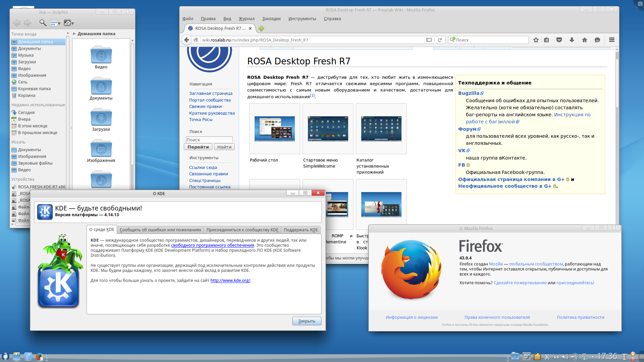Screen dimensions: 644x362
Task: Open the search icon in Dolphin toolbar
Action: coord(43,23)
